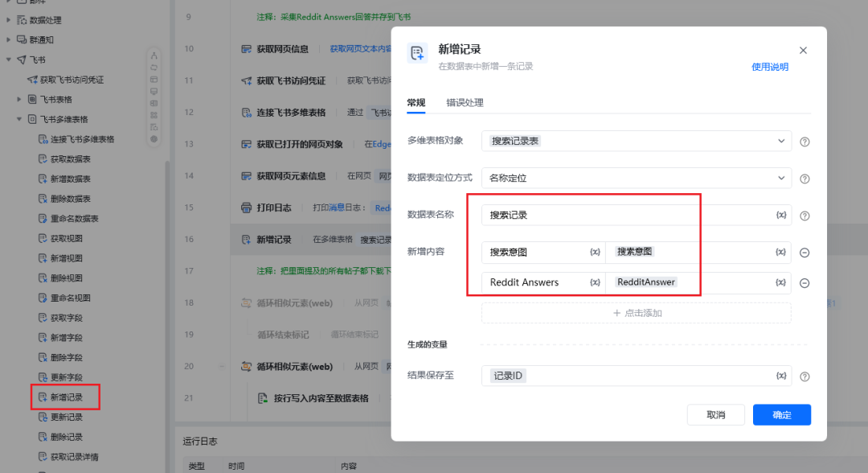Close the 新增记录 dialog

coord(803,51)
